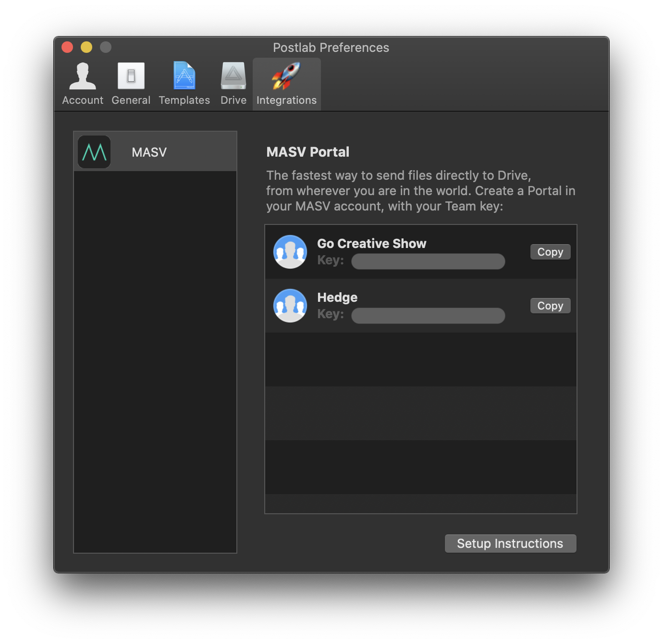Viewport: 663px width, 644px height.
Task: Open the Templates blueprint icon
Action: click(184, 75)
